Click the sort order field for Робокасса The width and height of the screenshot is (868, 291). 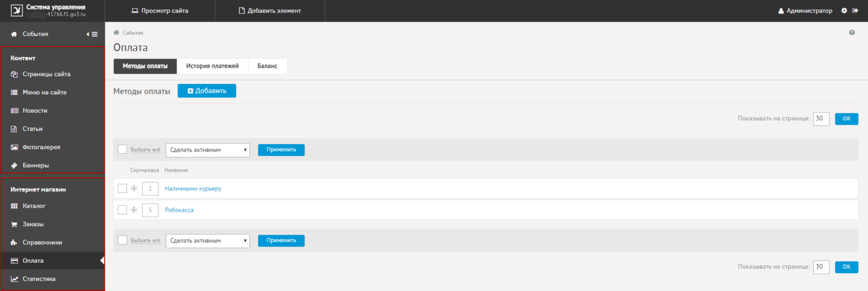coord(150,210)
